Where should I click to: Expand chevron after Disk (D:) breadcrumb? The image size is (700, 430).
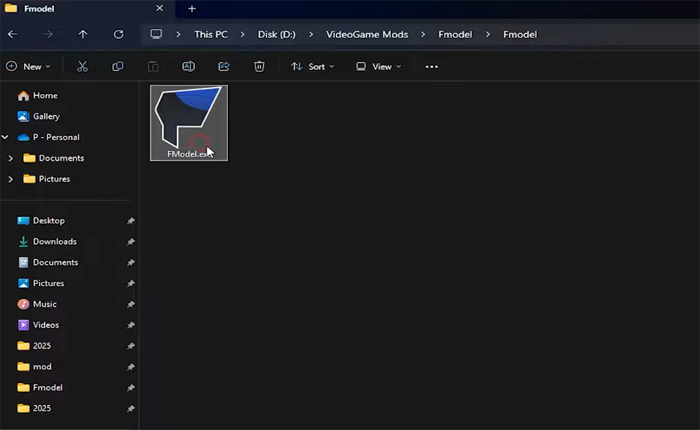(x=311, y=34)
